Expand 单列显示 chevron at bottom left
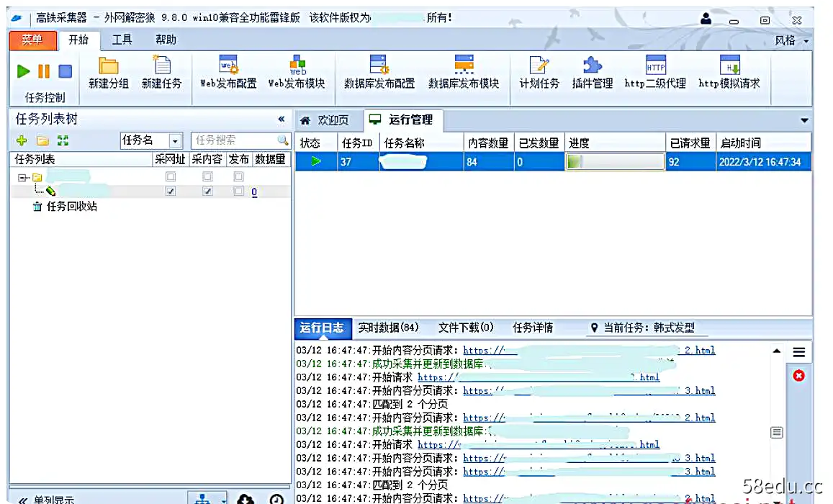 pos(23,500)
